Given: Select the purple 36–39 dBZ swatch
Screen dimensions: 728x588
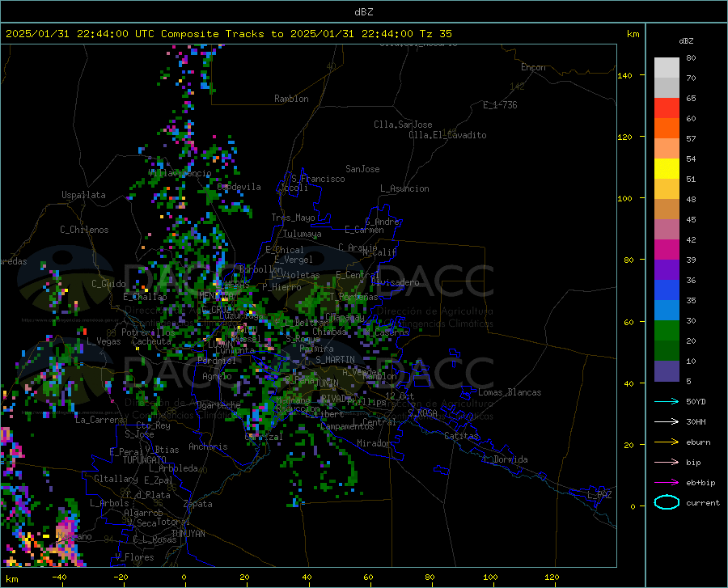Looking at the screenshot, I should tap(667, 270).
